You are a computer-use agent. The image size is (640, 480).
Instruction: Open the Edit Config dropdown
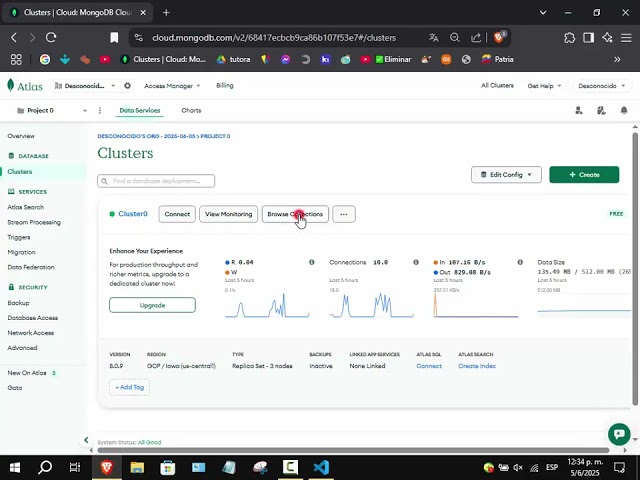click(x=506, y=175)
